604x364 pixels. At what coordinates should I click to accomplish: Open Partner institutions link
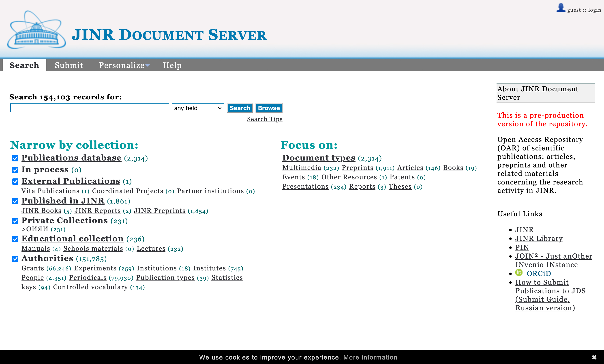click(x=210, y=191)
